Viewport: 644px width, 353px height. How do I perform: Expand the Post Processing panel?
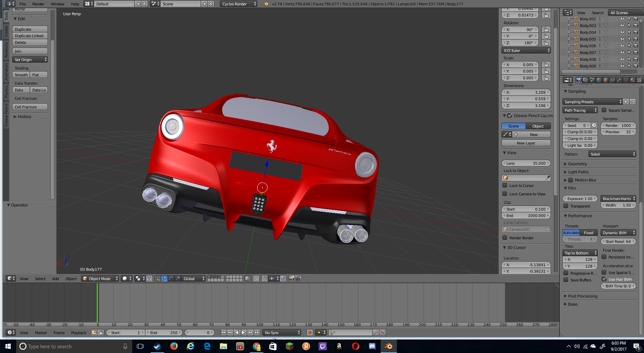[x=583, y=296]
